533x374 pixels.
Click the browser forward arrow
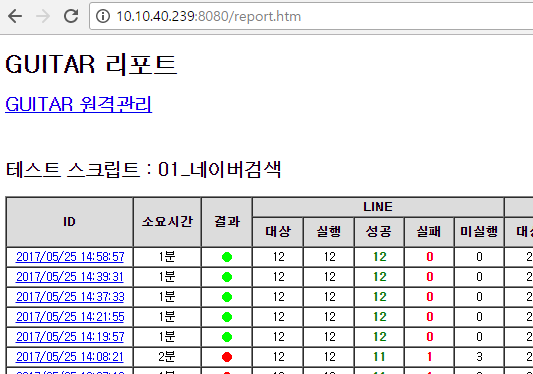pyautogui.click(x=43, y=16)
